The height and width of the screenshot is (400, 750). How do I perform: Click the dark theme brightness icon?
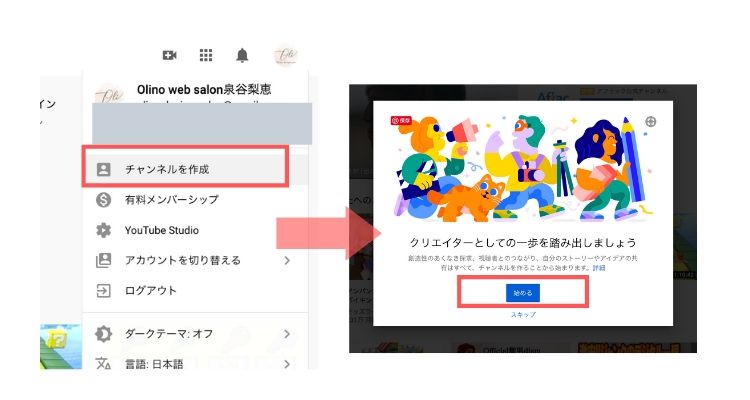[x=103, y=333]
